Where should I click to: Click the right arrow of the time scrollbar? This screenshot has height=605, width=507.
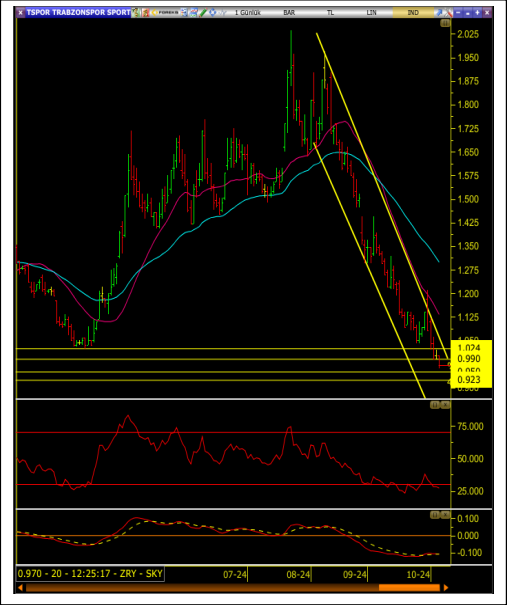(446, 588)
